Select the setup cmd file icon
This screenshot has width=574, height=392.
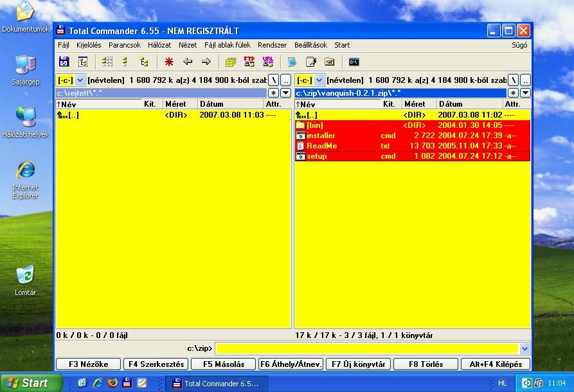[301, 156]
